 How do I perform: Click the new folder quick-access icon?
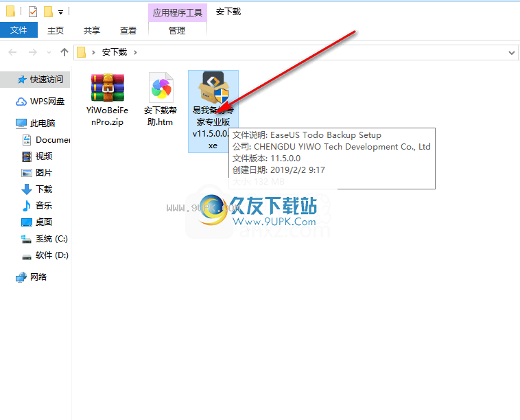[x=49, y=12]
